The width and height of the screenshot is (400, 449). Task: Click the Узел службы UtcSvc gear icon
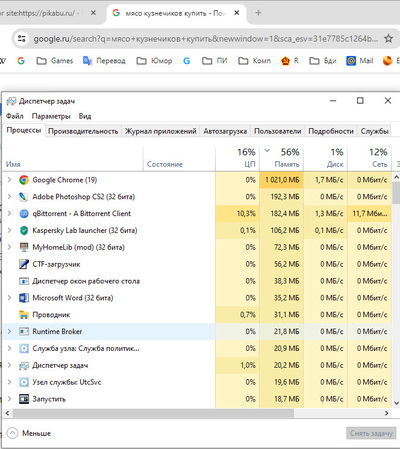point(24,382)
